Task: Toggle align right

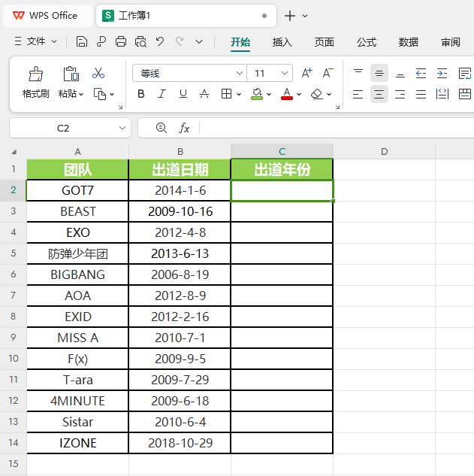Action: (x=400, y=95)
